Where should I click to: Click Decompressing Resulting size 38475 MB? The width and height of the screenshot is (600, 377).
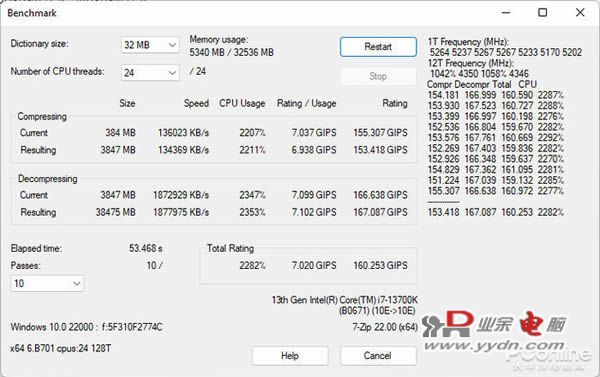[x=116, y=212]
